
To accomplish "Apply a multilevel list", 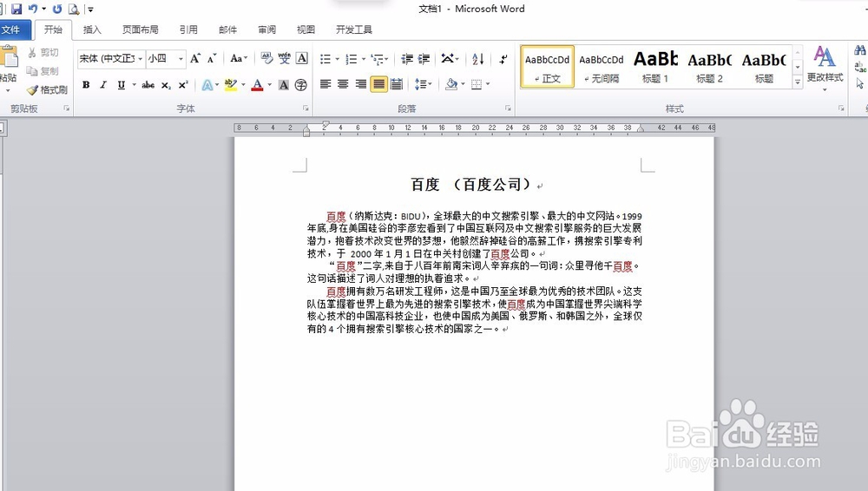I will click(378, 59).
